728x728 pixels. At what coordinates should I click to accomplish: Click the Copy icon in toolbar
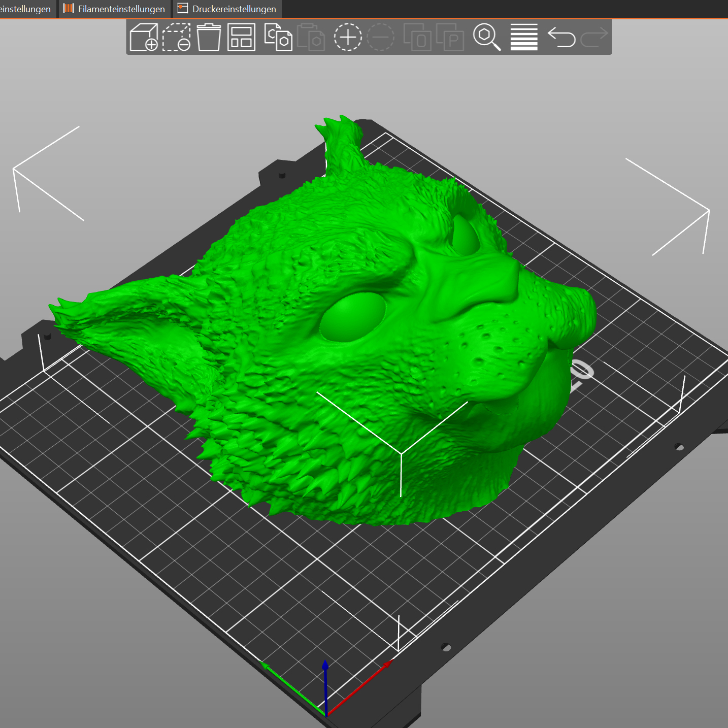(278, 37)
